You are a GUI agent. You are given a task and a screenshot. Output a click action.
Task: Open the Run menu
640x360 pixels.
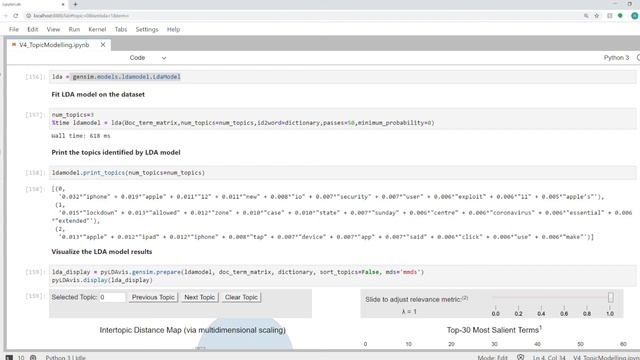click(74, 29)
